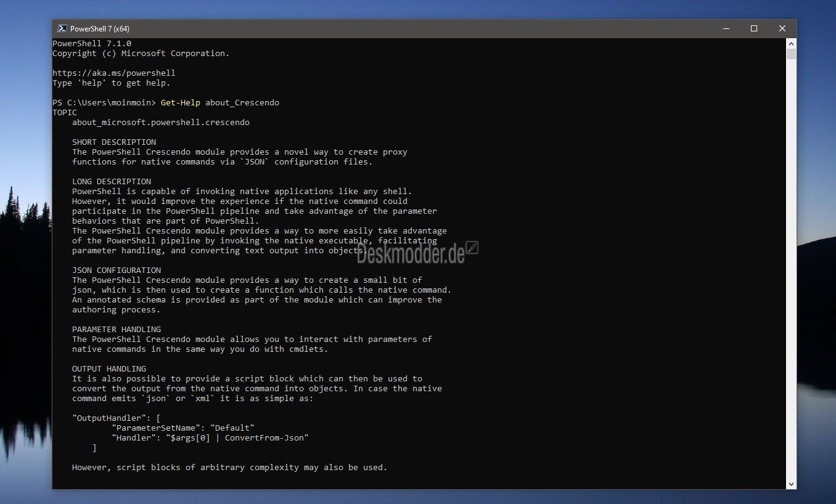
Task: Click the scrollbar up arrow
Action: coord(791,43)
